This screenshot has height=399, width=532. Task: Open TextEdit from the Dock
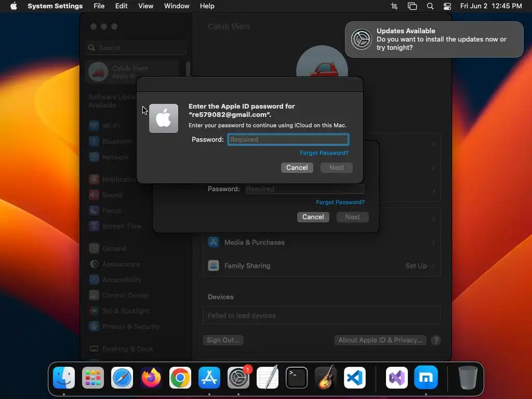pyautogui.click(x=268, y=378)
